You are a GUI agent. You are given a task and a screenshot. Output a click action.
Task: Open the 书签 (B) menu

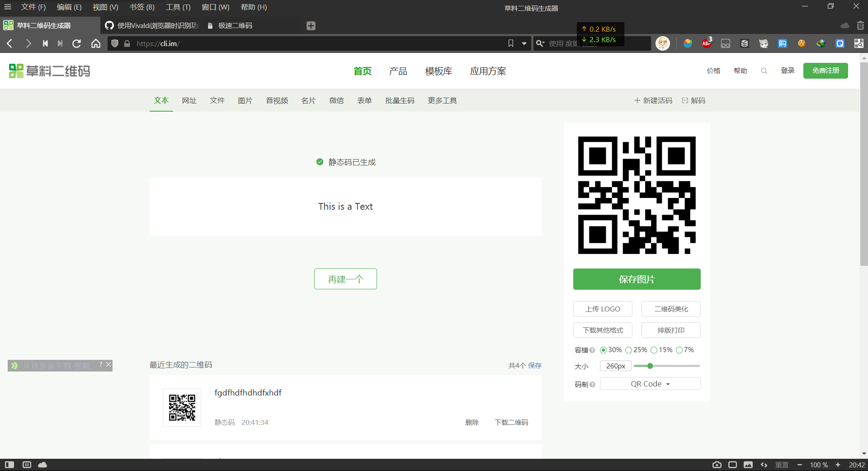[x=142, y=7]
